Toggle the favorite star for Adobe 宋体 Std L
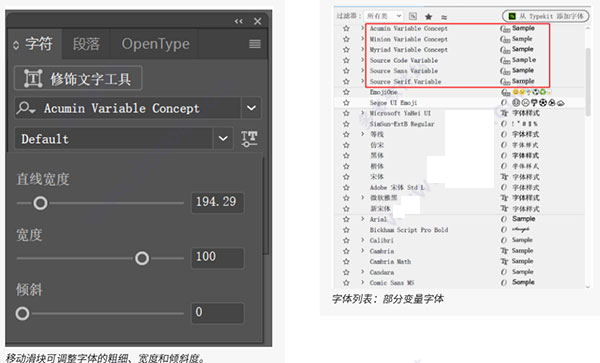Viewport: 600px width, 363px height. [x=346, y=187]
